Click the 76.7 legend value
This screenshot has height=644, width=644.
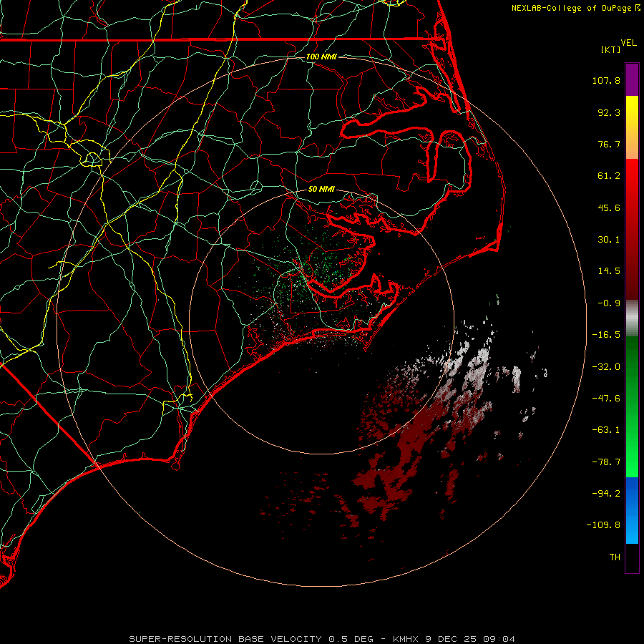pos(609,144)
